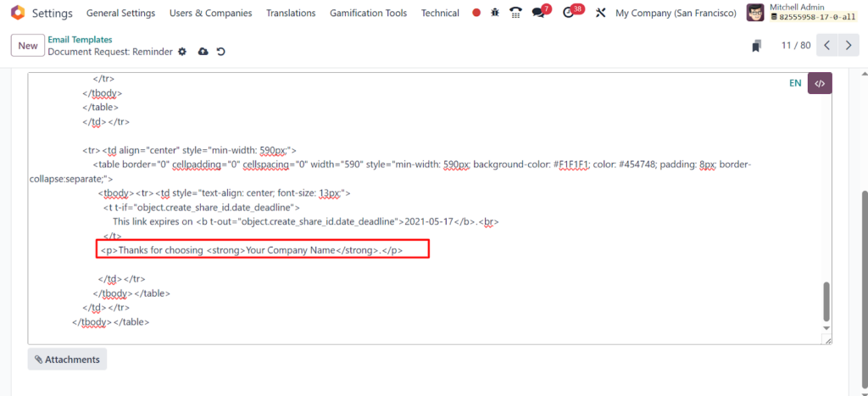Screen dimensions: 868x396
Task: Open the actions gear icon
Action: 183,52
